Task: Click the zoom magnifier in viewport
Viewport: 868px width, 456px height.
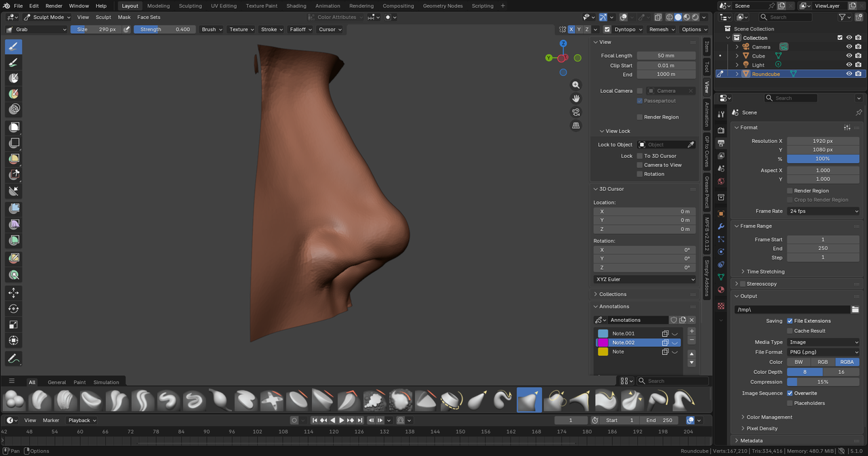Action: (x=576, y=85)
